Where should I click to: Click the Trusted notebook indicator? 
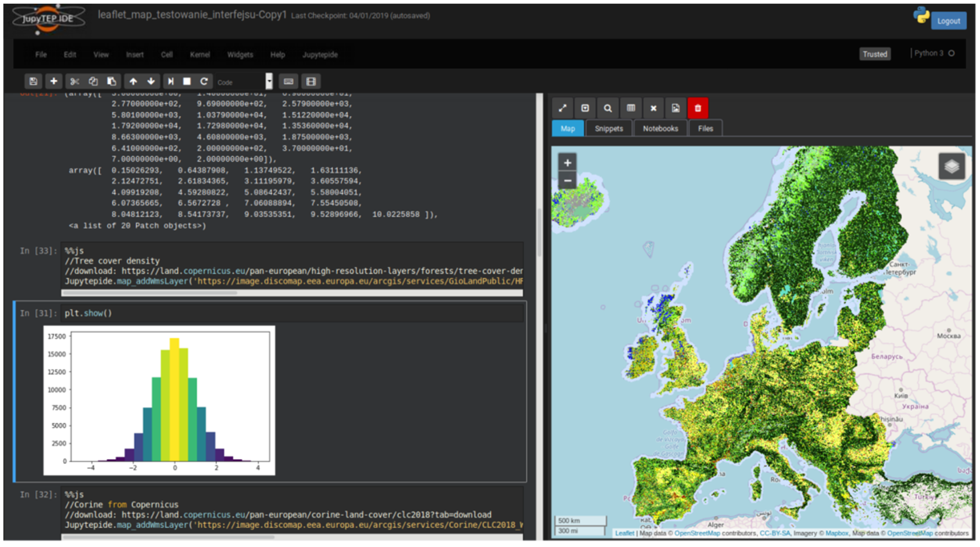875,54
